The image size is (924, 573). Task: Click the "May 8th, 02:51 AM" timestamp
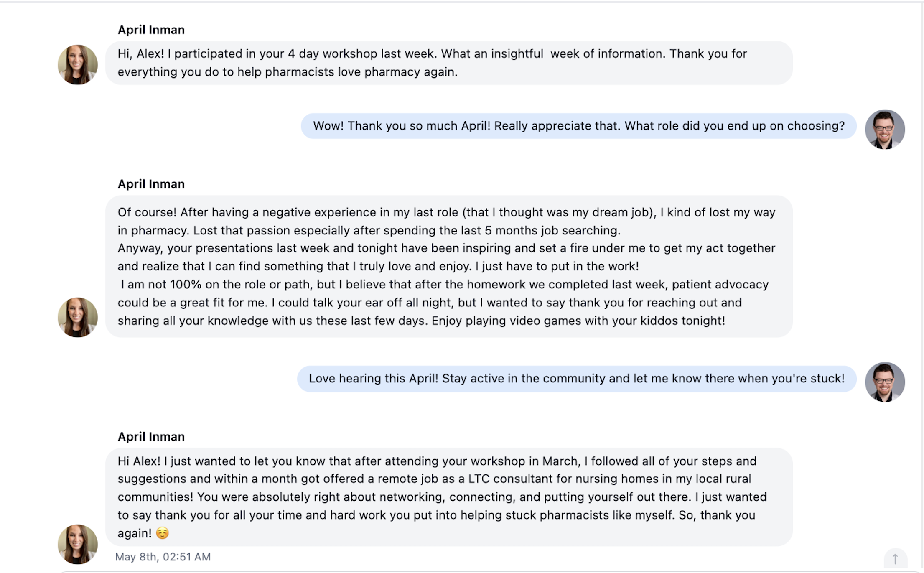coord(163,557)
